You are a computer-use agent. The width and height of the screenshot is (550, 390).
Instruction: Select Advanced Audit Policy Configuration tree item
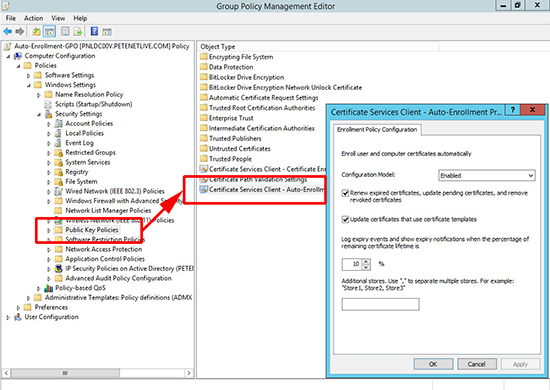tap(119, 278)
